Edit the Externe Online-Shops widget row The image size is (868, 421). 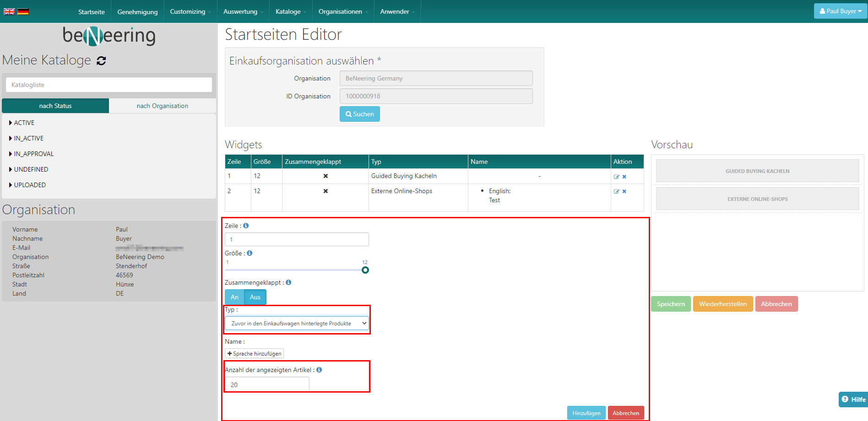click(616, 191)
